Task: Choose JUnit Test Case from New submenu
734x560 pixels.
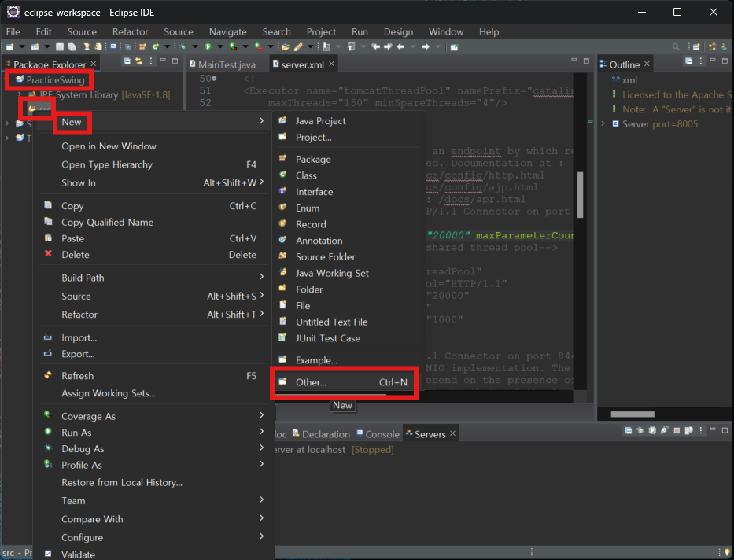Action: [x=346, y=338]
